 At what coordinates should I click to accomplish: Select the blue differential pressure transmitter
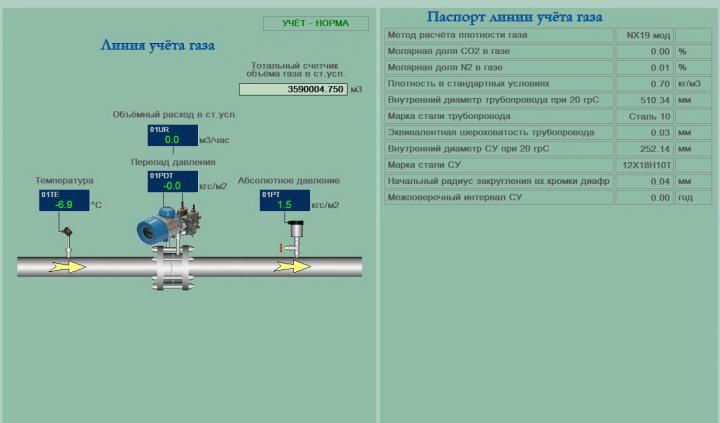click(x=154, y=227)
